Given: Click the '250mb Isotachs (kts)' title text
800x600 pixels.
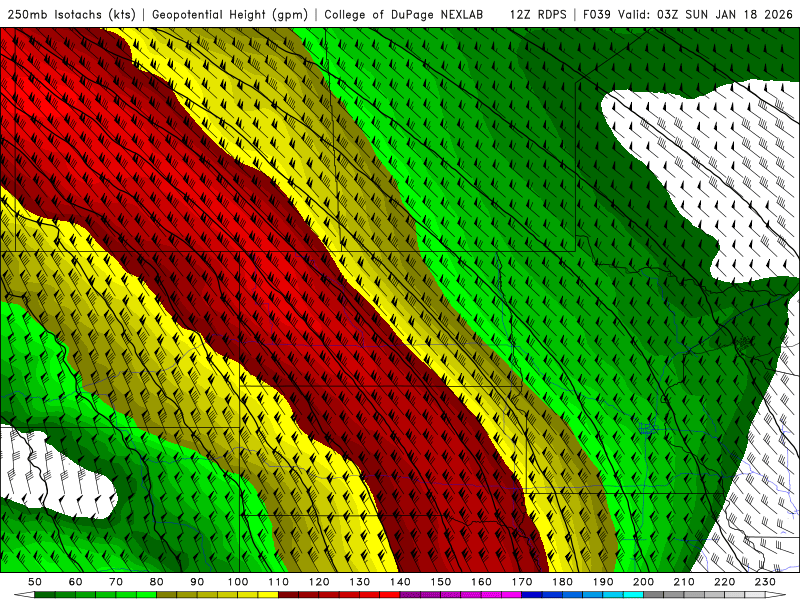Looking at the screenshot, I should pos(72,15).
